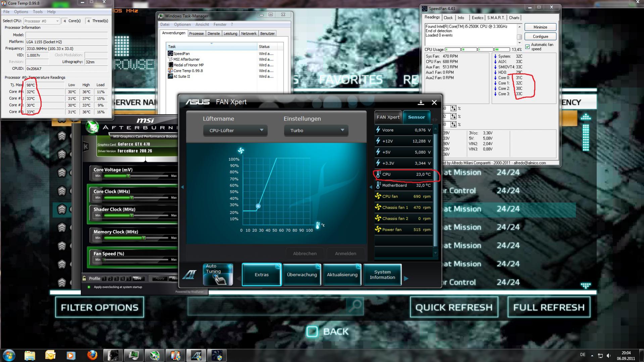Click the Auto Tuning icon in AI Suite
644x362 pixels.
pos(218,274)
